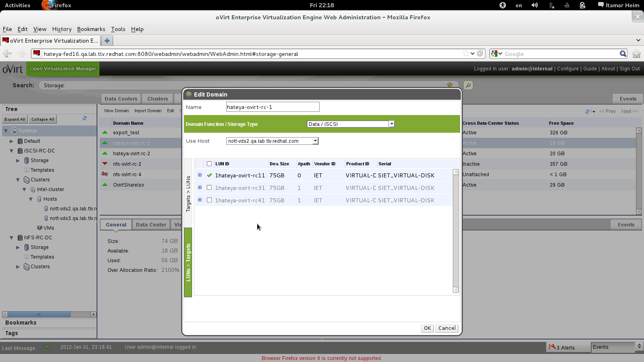Click the search magnifier button in oVirt
644x362 pixels.
468,85
